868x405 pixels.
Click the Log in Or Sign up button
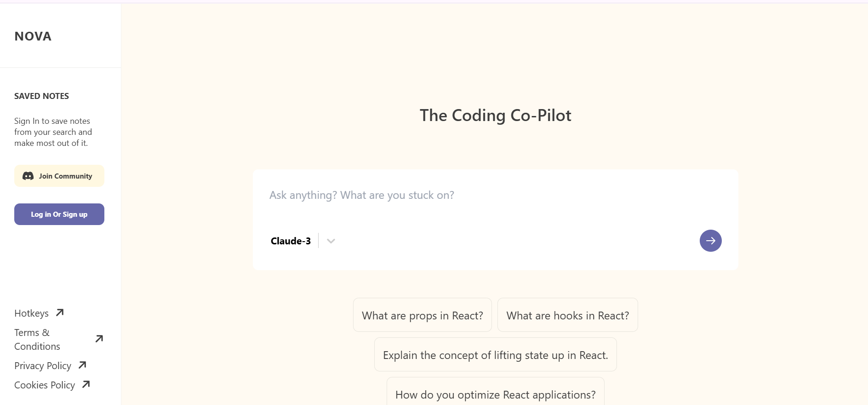click(x=59, y=214)
